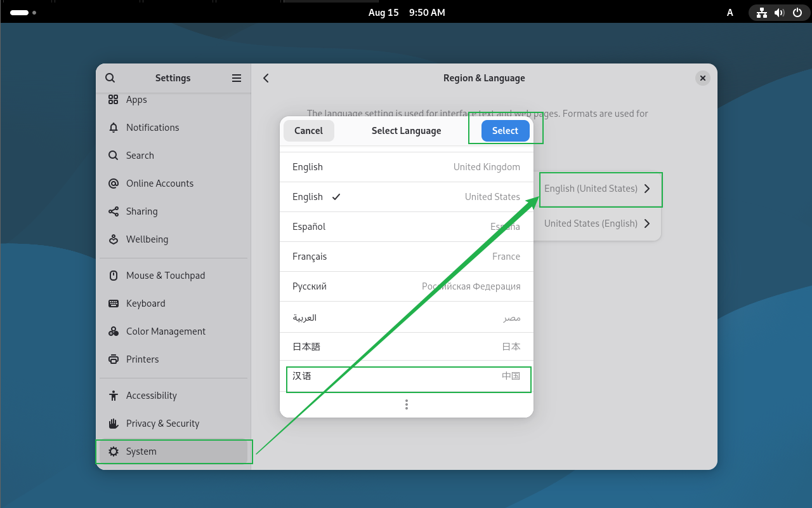This screenshot has height=508, width=812.
Task: Open the Printers settings icon
Action: click(x=114, y=359)
